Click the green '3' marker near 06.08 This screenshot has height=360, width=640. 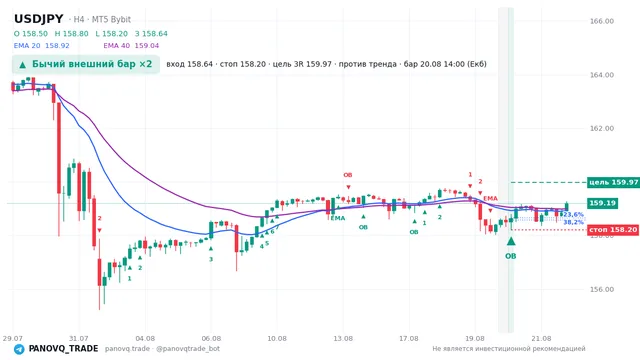pos(211,259)
